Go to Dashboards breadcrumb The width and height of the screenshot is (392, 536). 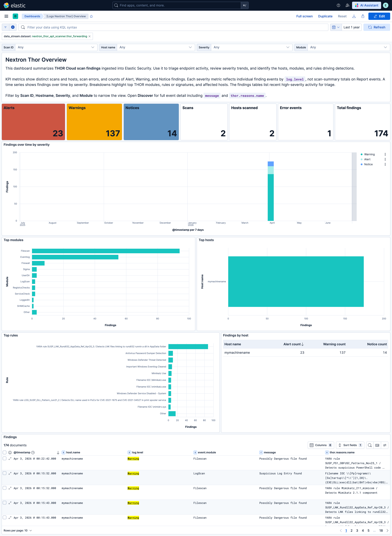32,16
